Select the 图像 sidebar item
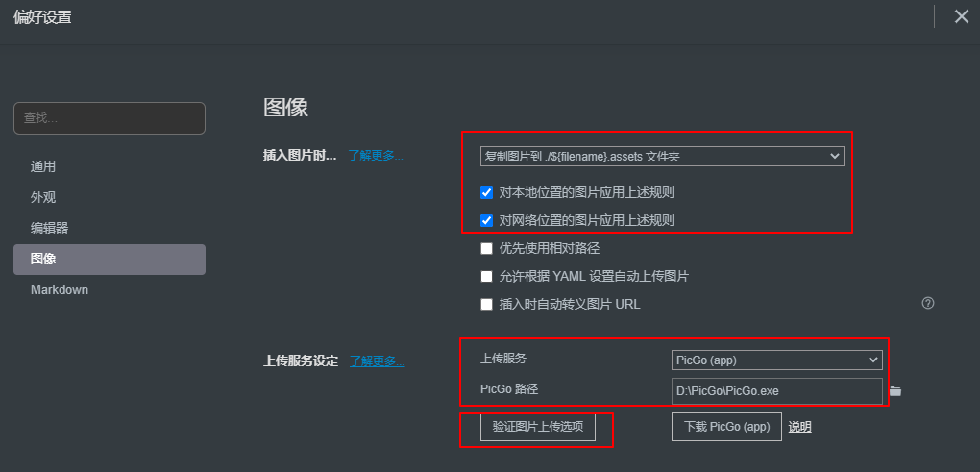Viewport: 980px width, 472px height. 110,260
